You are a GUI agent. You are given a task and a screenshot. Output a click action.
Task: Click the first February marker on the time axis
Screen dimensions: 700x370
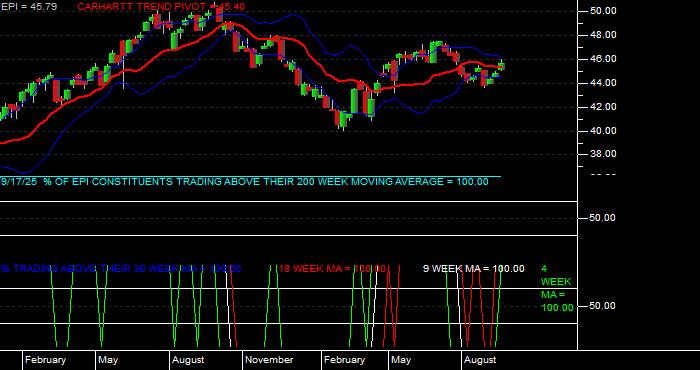(x=45, y=360)
